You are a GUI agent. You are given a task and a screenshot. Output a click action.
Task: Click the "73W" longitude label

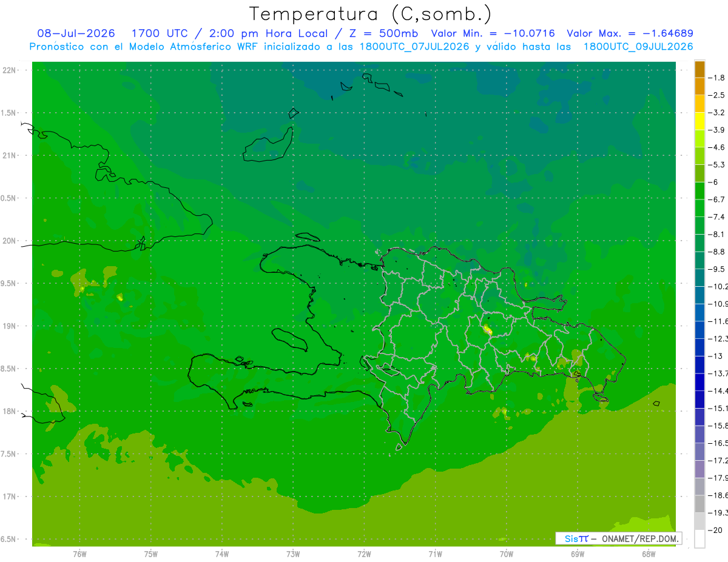point(293,554)
